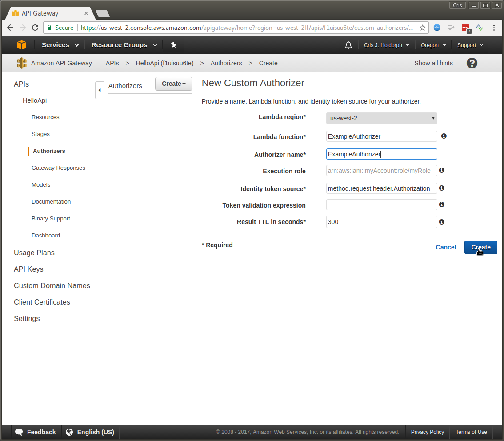Viewport: 504px width, 441px height.
Task: Focus the Execution role input field
Action: tap(381, 170)
